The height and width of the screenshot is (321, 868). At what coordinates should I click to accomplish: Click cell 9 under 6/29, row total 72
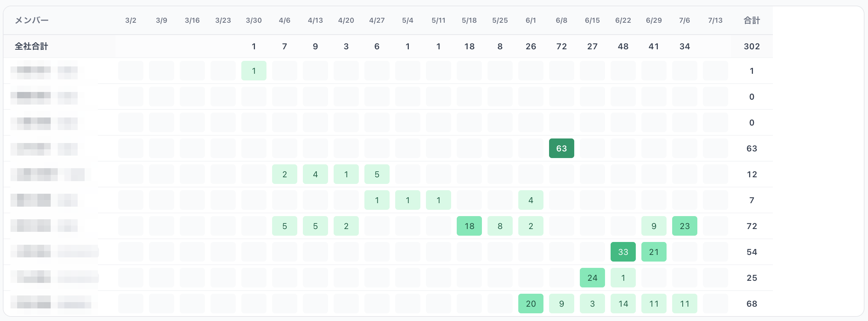(654, 226)
